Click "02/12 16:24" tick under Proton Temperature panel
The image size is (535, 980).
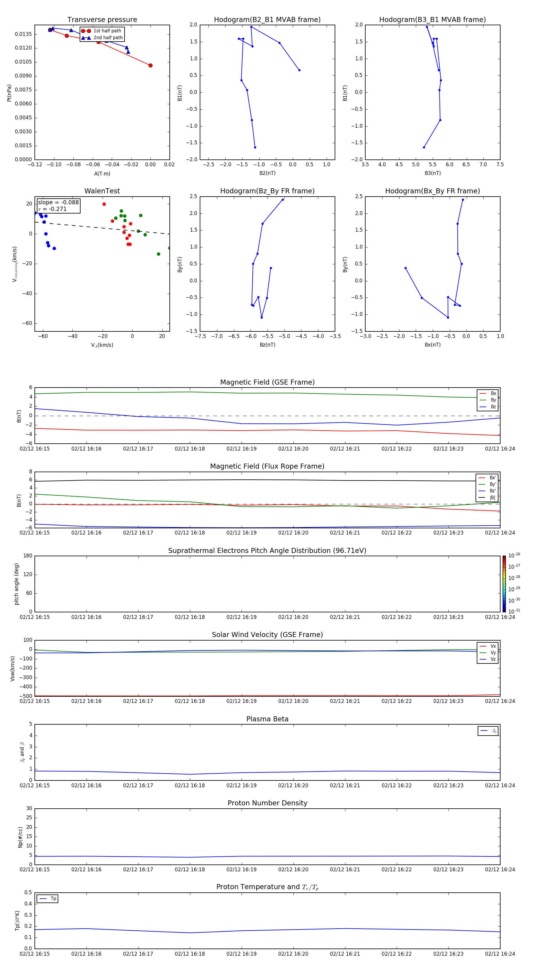click(x=500, y=954)
